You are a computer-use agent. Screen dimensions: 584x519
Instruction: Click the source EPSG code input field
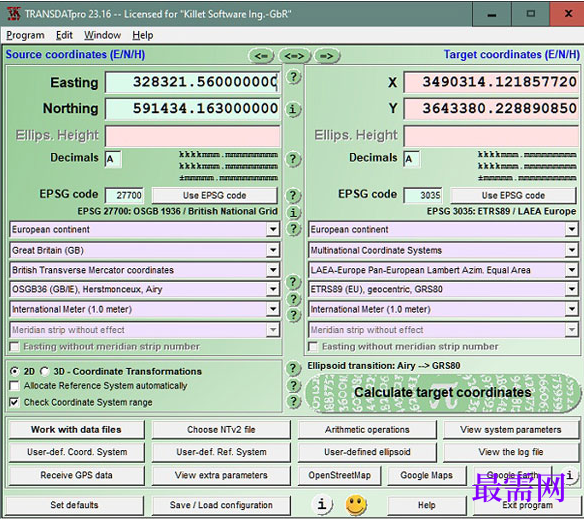coord(124,195)
